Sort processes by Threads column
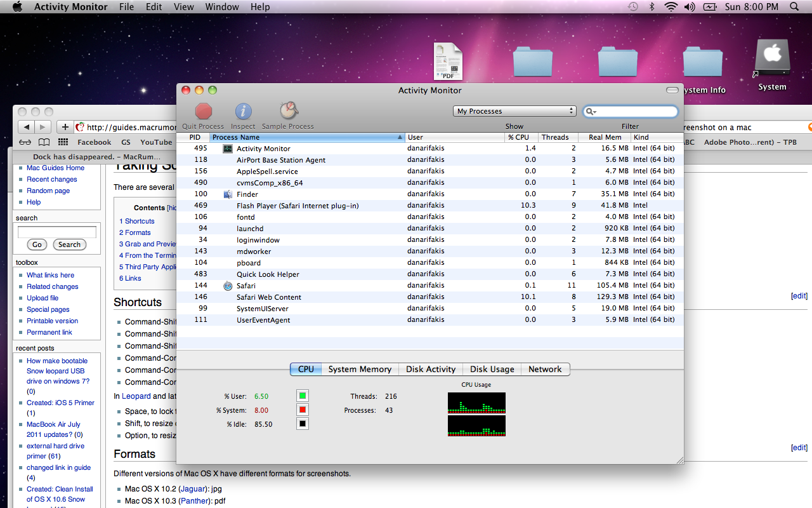Screen dimensions: 812x508 pyautogui.click(x=558, y=137)
